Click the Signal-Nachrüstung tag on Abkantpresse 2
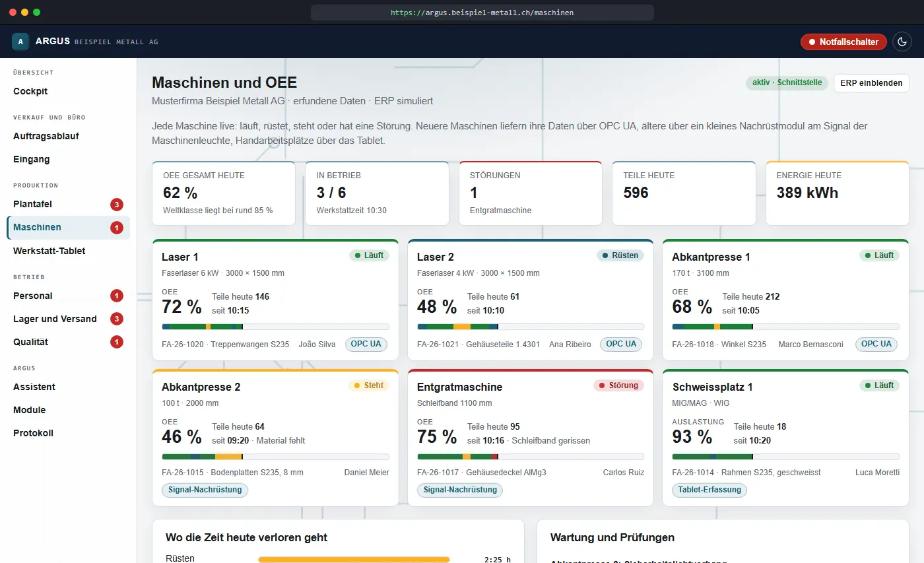 tap(205, 490)
